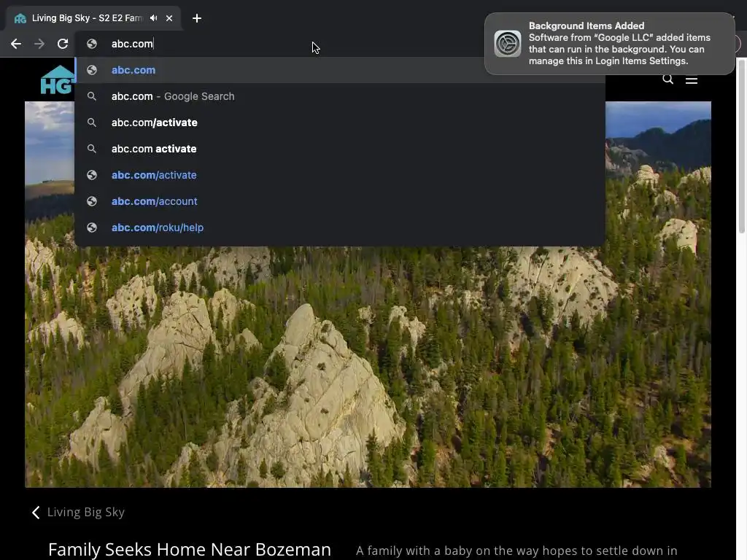Pick the abc.com/activate search suggestion
Viewport: 747px width, 560px height.
coord(340,122)
